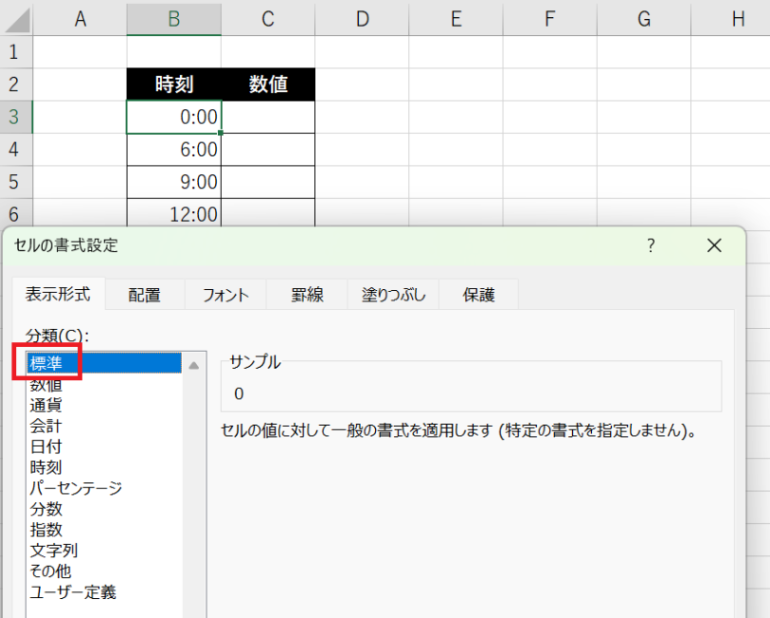Select 分数 category

point(104,508)
